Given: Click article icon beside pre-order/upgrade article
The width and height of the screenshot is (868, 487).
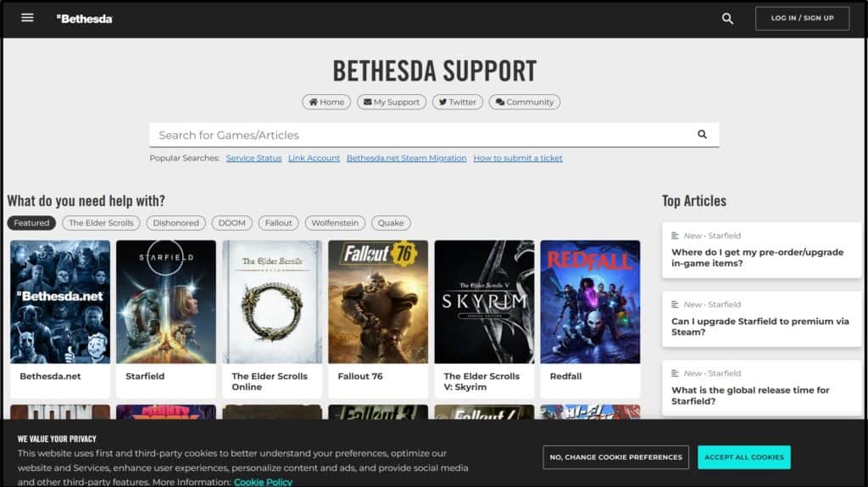Looking at the screenshot, I should click(675, 236).
